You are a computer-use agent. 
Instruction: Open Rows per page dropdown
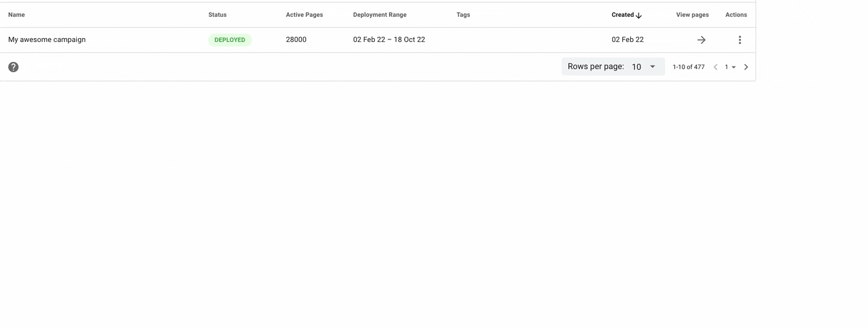(x=613, y=67)
